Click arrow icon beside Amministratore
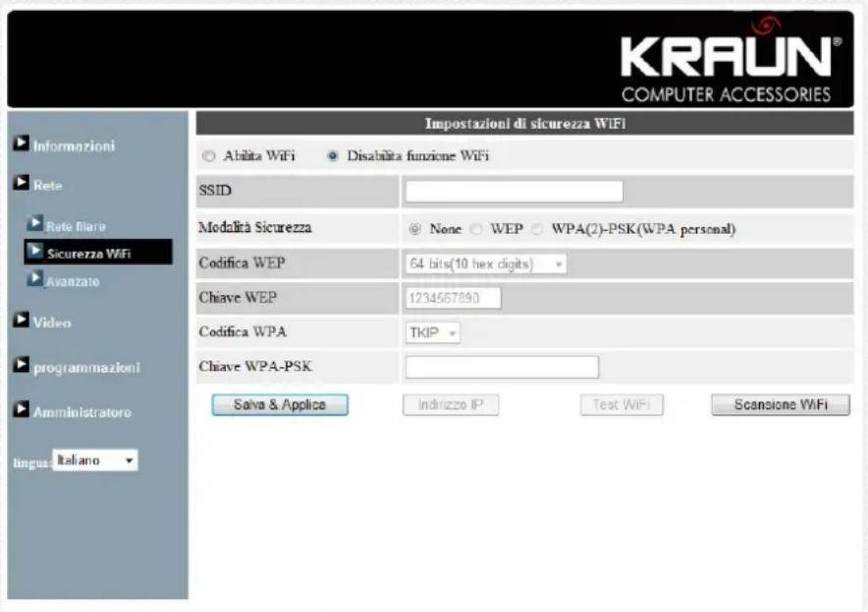The height and width of the screenshot is (612, 868). (x=21, y=410)
